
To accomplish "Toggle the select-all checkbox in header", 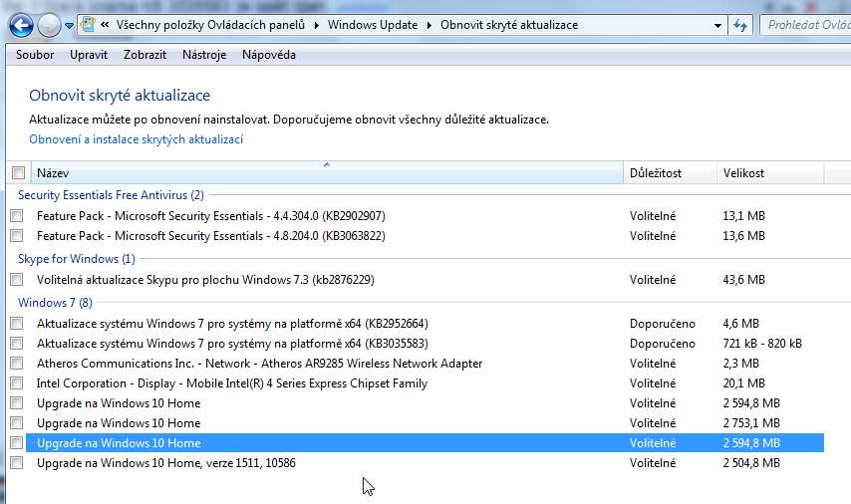I will tap(19, 173).
